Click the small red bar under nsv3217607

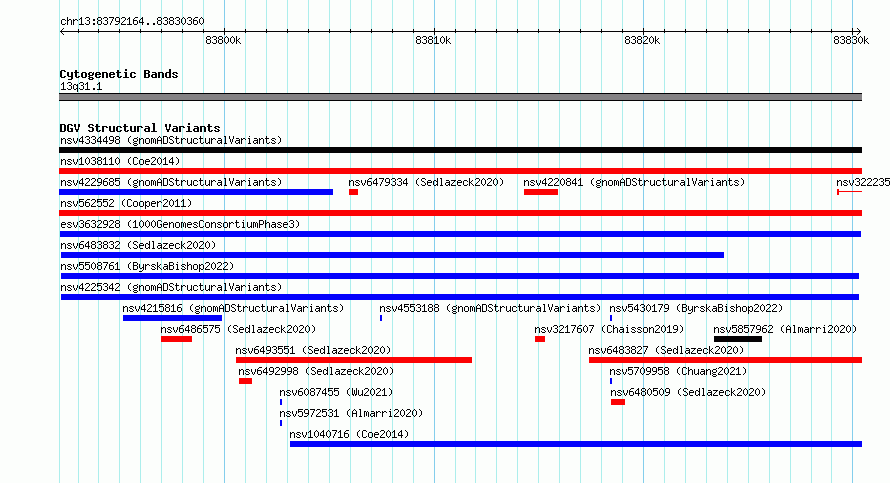540,339
